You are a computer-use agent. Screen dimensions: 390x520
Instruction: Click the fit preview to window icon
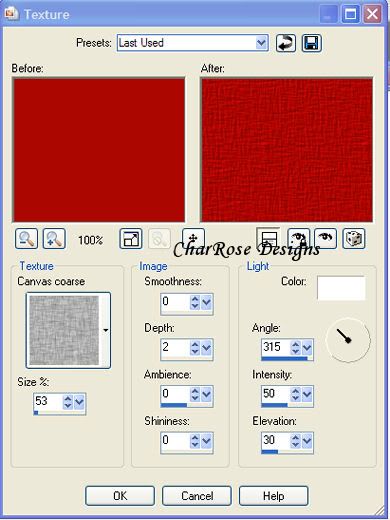(x=131, y=239)
